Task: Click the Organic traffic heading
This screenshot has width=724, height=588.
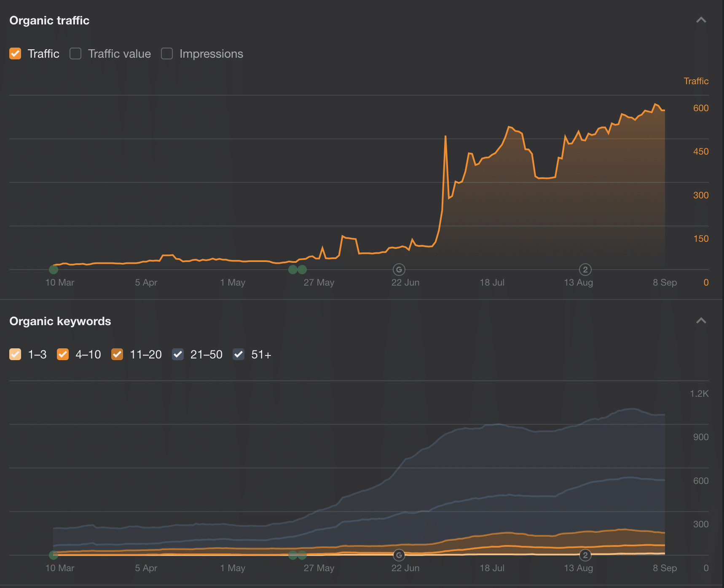Action: pos(49,21)
